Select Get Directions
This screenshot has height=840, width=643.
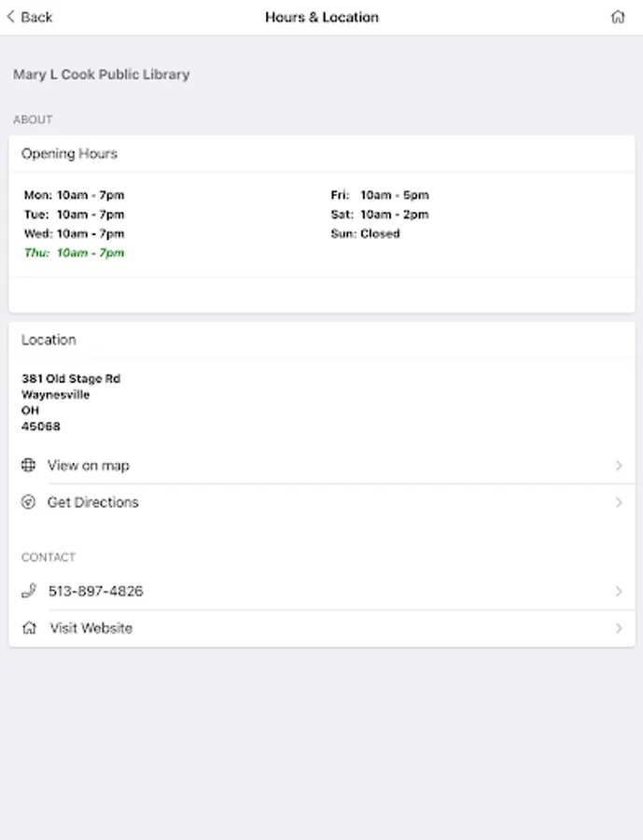tap(93, 502)
